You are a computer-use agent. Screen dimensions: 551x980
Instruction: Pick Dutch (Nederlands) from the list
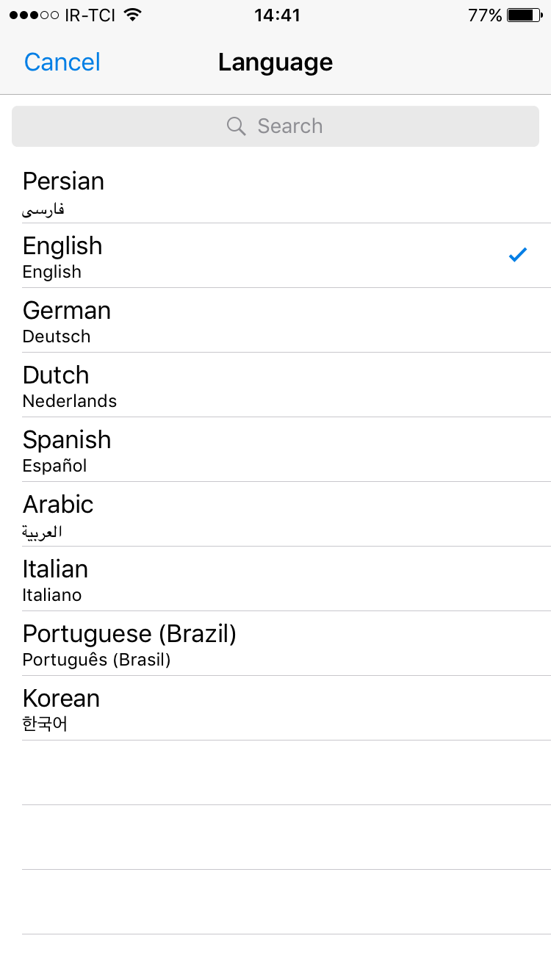[x=275, y=385]
